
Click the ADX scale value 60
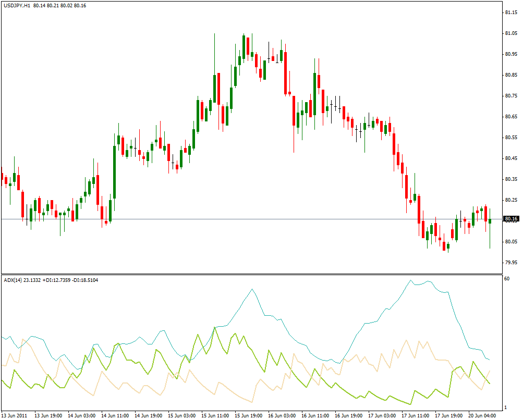[507, 279]
